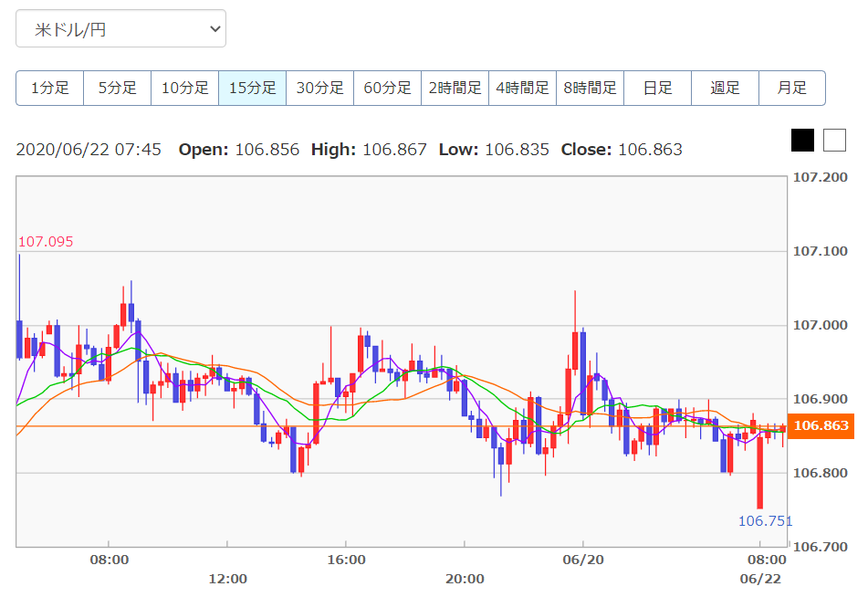Click the Open value 106.856
868x597 pixels.
[x=267, y=150]
